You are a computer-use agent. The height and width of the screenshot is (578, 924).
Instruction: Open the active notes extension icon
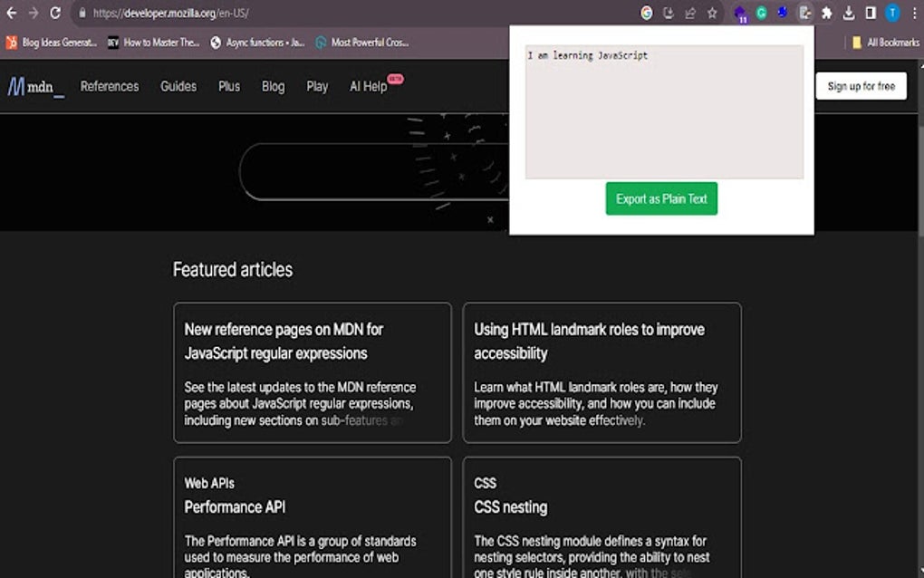click(804, 13)
